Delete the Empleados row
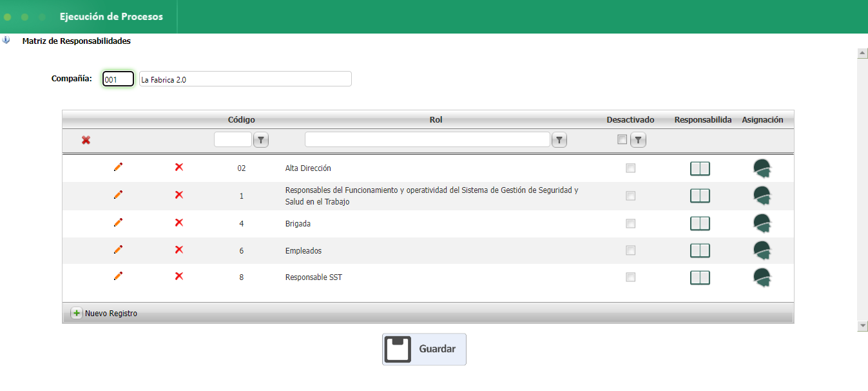This screenshot has height=391, width=868. pos(179,250)
